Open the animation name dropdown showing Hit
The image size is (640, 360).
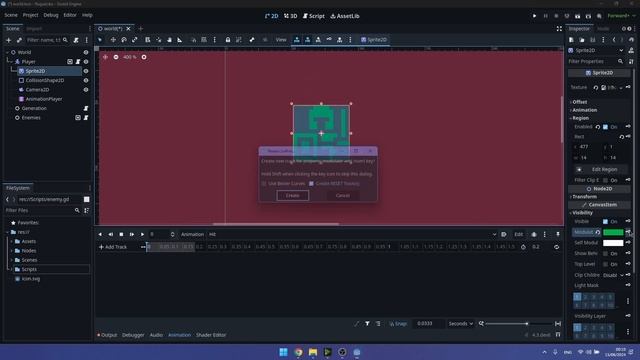coord(353,234)
